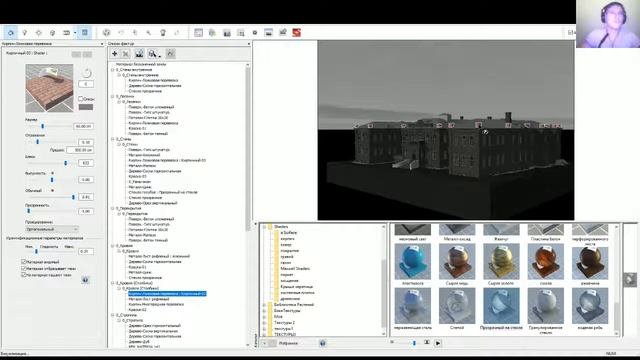The height and width of the screenshot is (360, 640).
Task: Select the 'Прозрачный на стекле' thumbnail
Action: pyautogui.click(x=501, y=306)
